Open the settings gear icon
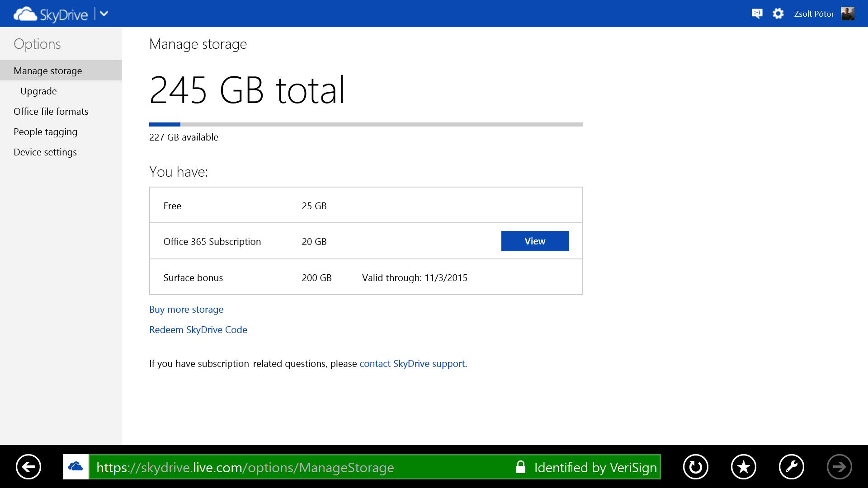The height and width of the screenshot is (488, 868). pyautogui.click(x=778, y=14)
